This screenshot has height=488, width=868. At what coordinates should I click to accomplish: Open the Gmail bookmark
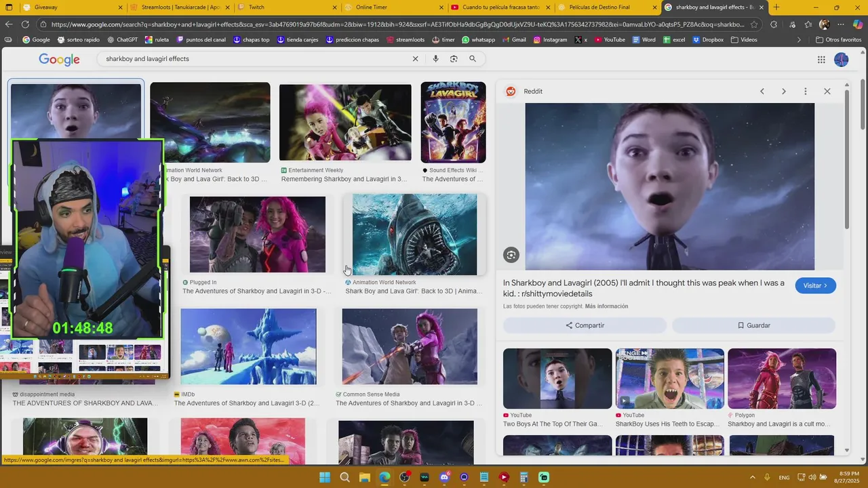click(513, 40)
